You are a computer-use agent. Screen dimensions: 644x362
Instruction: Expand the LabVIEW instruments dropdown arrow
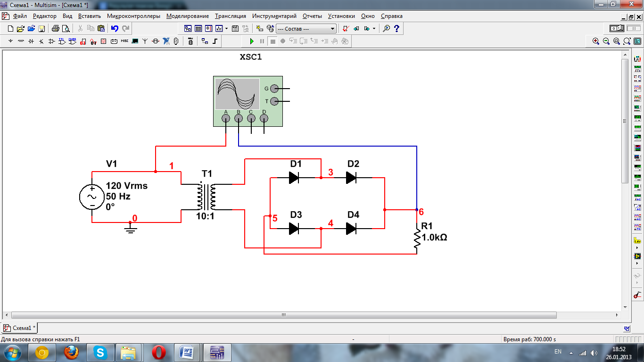(637, 263)
